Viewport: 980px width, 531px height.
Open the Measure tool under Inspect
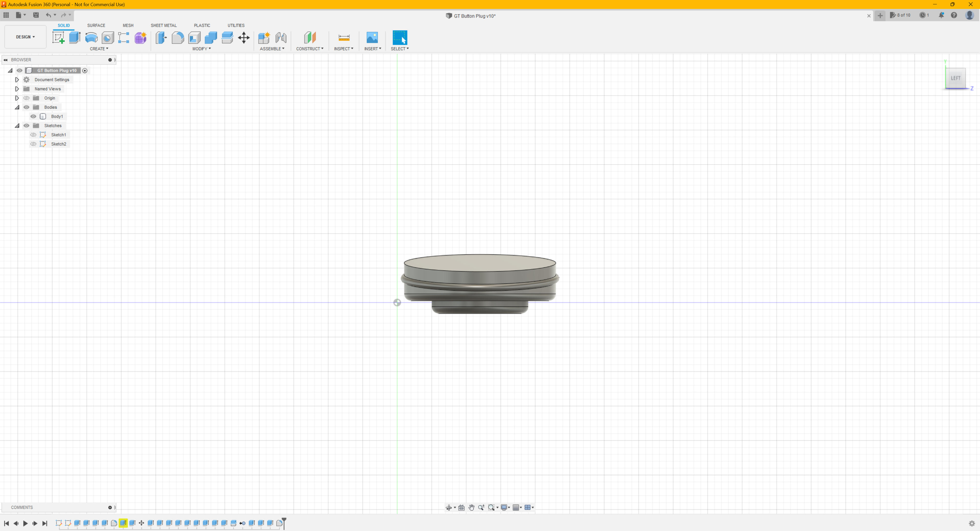[344, 37]
